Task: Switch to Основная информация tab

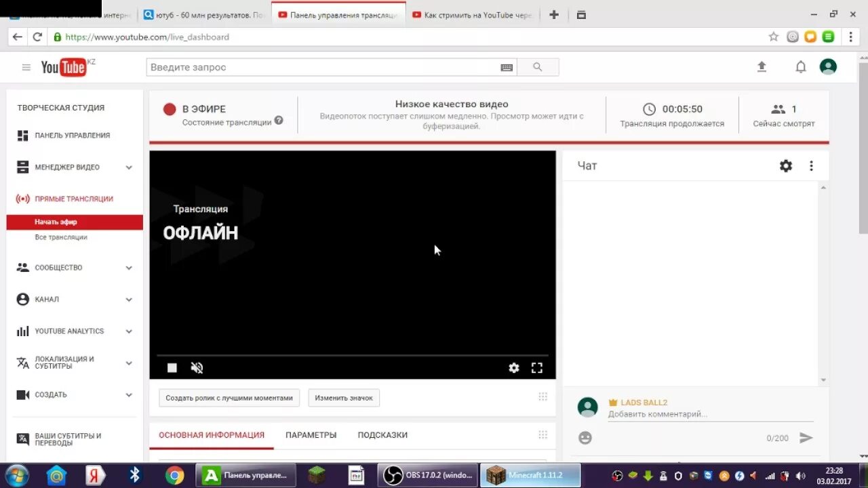Action: (212, 435)
